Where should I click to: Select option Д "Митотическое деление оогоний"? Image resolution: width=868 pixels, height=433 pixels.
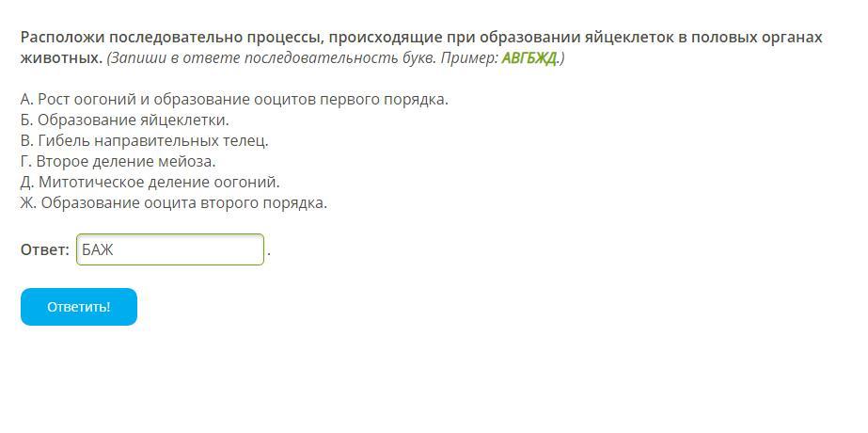[x=150, y=182]
